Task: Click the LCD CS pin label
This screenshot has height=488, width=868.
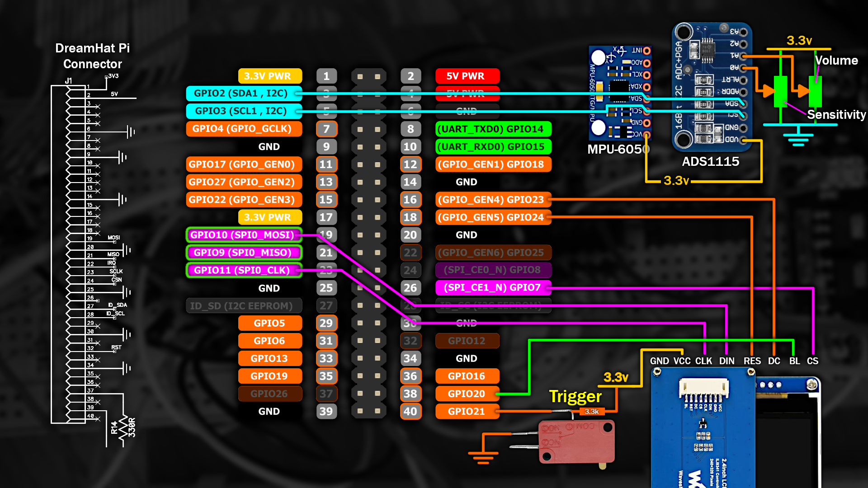Action: (812, 361)
